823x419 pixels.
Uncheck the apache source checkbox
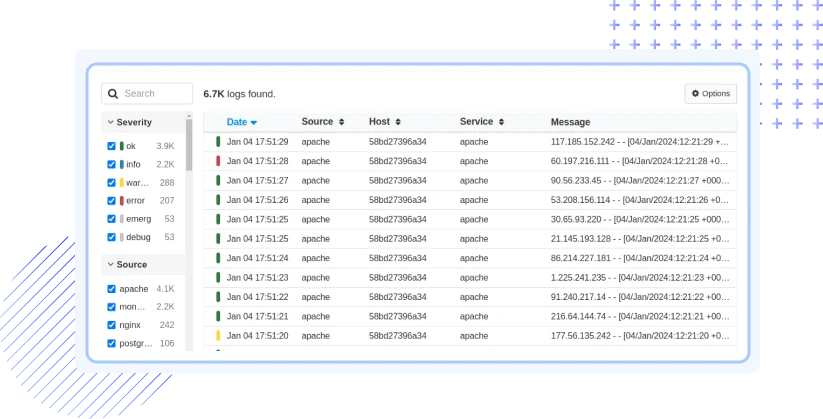coord(112,289)
